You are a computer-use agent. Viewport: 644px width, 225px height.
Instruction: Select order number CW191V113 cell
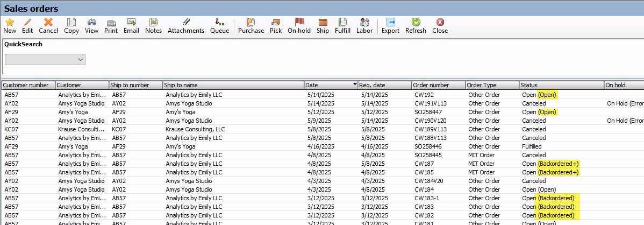[438, 103]
